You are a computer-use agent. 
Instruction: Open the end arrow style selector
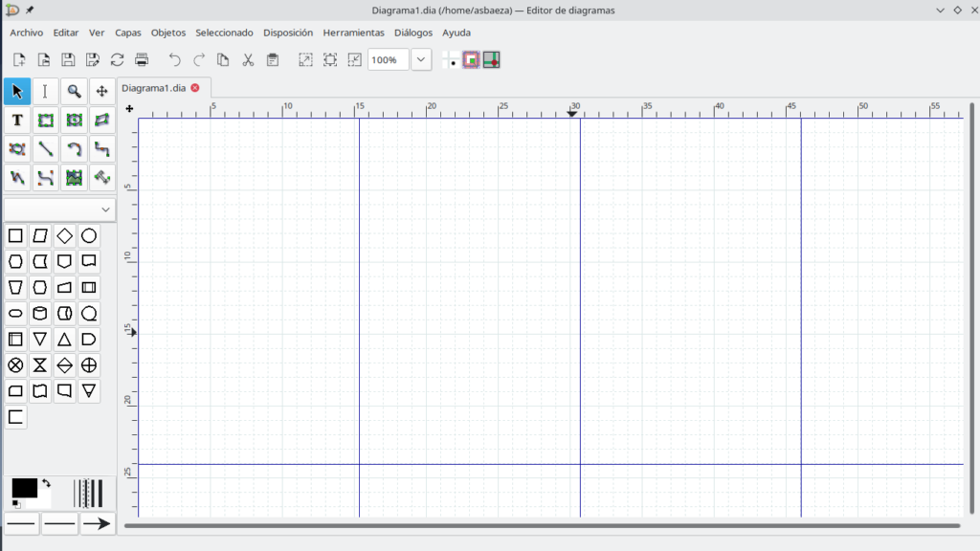click(x=97, y=523)
